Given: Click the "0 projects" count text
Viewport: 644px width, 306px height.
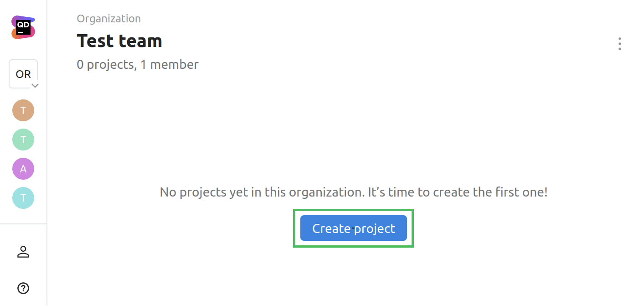Looking at the screenshot, I should tap(105, 65).
